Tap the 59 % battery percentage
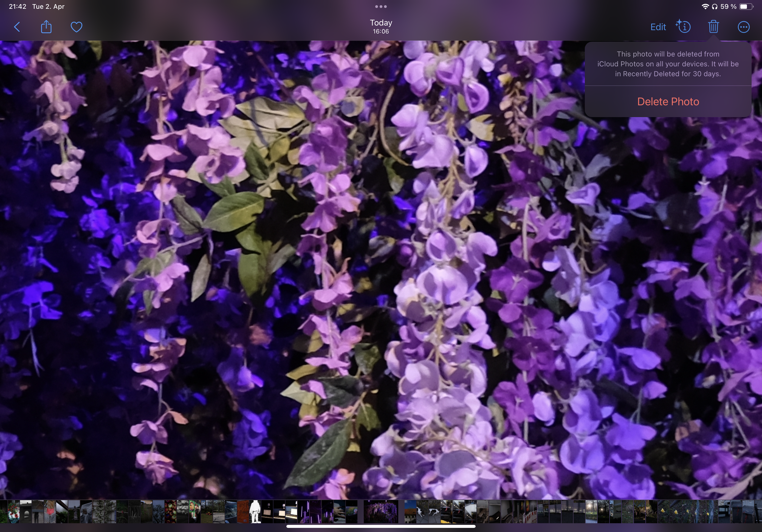Screen dimensions: 762x532 (x=728, y=6)
